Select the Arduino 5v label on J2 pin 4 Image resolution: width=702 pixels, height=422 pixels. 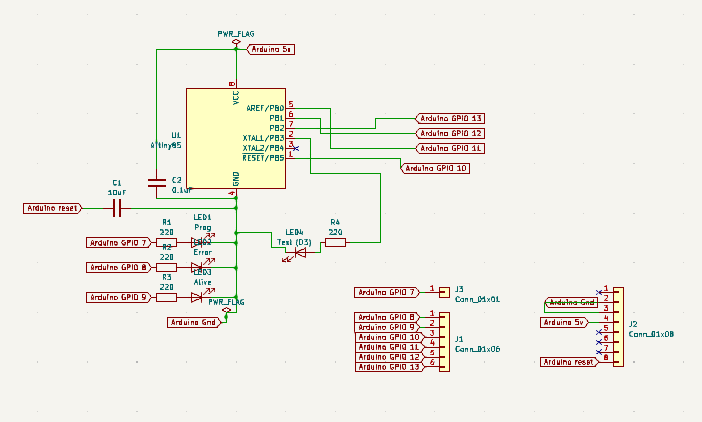[x=564, y=322]
